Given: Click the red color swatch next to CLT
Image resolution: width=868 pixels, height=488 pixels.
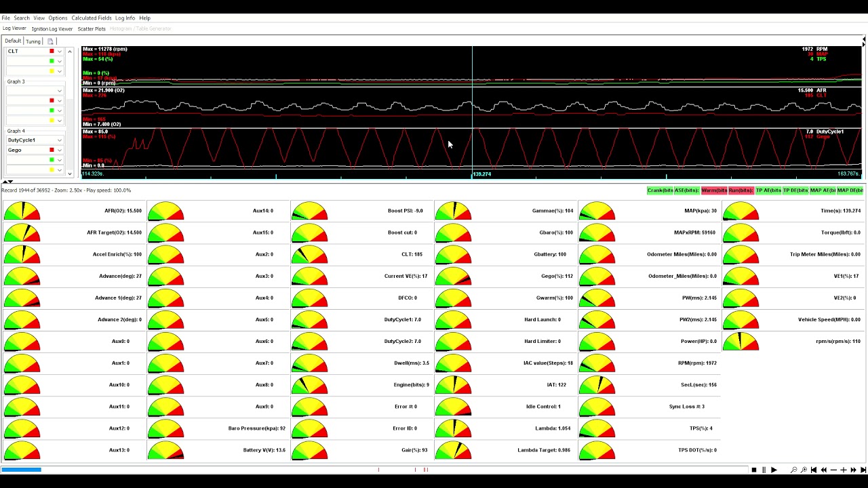Looking at the screenshot, I should point(52,52).
